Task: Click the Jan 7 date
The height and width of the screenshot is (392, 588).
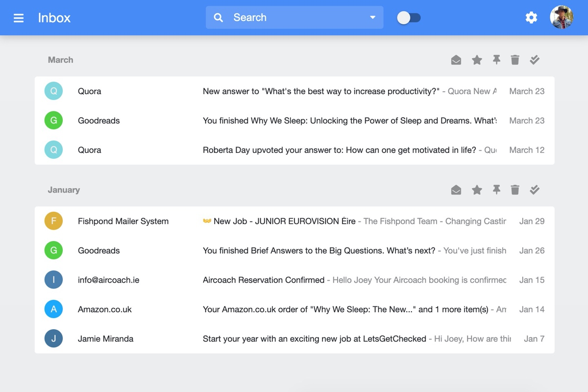Action: tap(534, 339)
